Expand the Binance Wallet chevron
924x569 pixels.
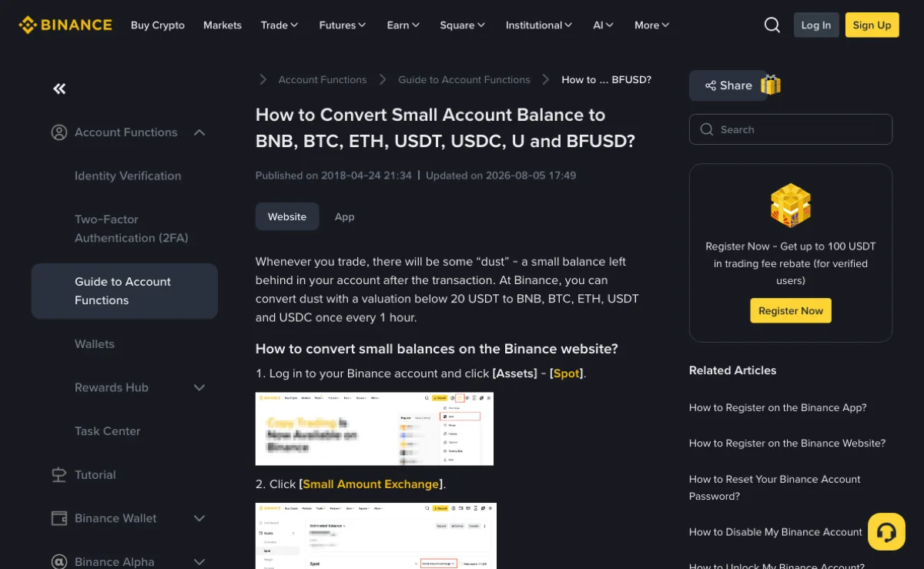click(x=199, y=518)
